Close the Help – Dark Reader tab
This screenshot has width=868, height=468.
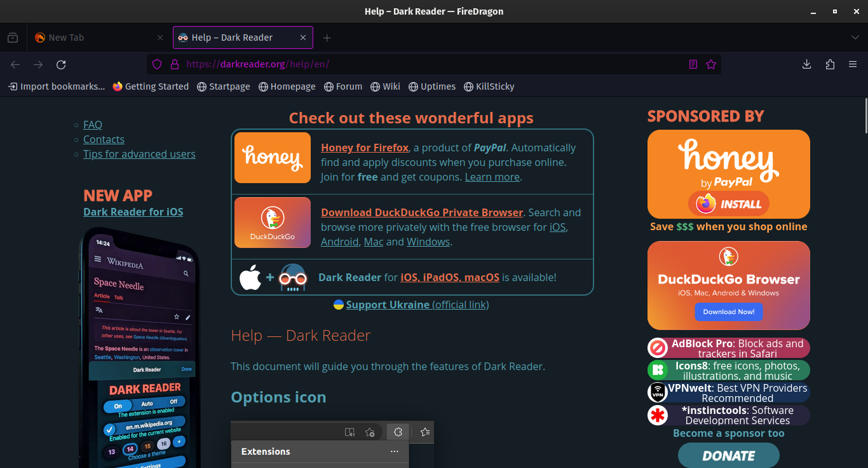pyautogui.click(x=303, y=38)
